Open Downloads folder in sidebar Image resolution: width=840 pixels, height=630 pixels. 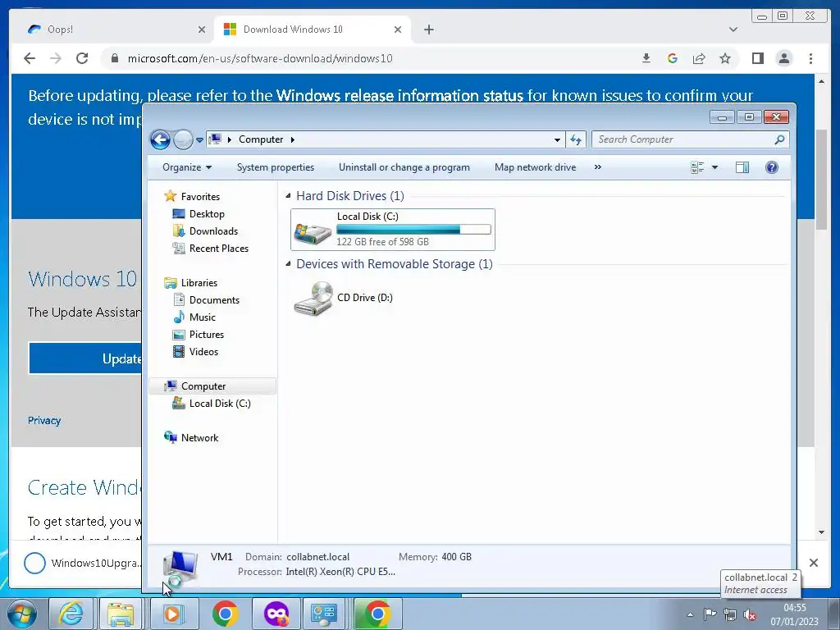coord(213,231)
